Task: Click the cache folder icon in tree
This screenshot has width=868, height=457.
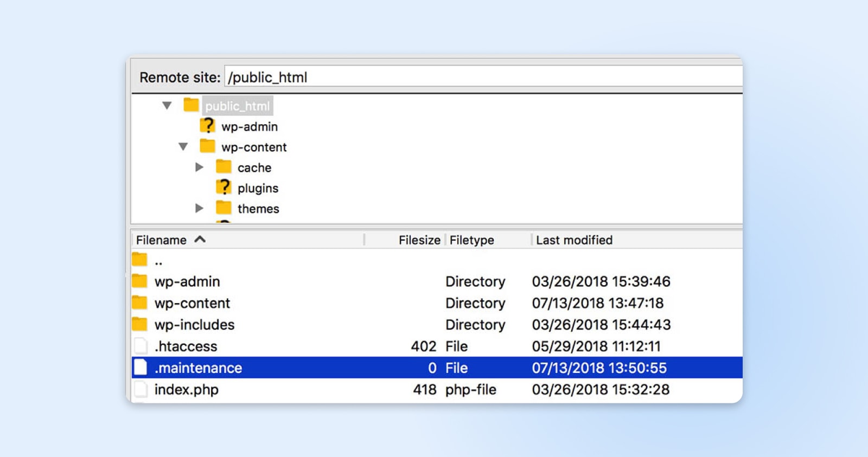Action: point(224,167)
